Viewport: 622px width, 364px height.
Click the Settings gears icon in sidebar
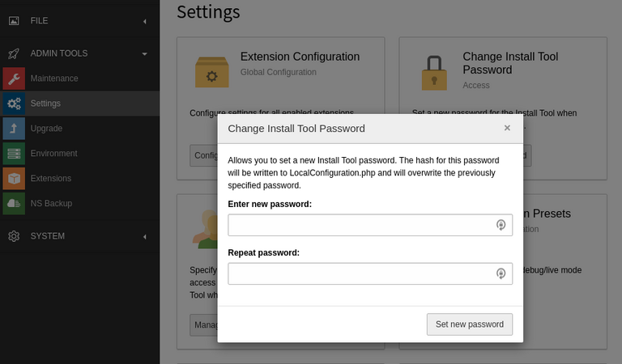point(14,104)
